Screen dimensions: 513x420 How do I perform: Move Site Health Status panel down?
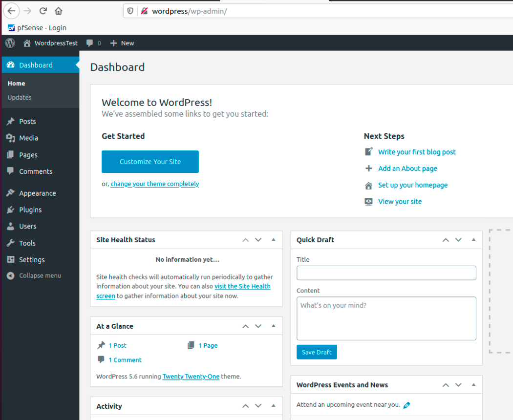(x=258, y=240)
